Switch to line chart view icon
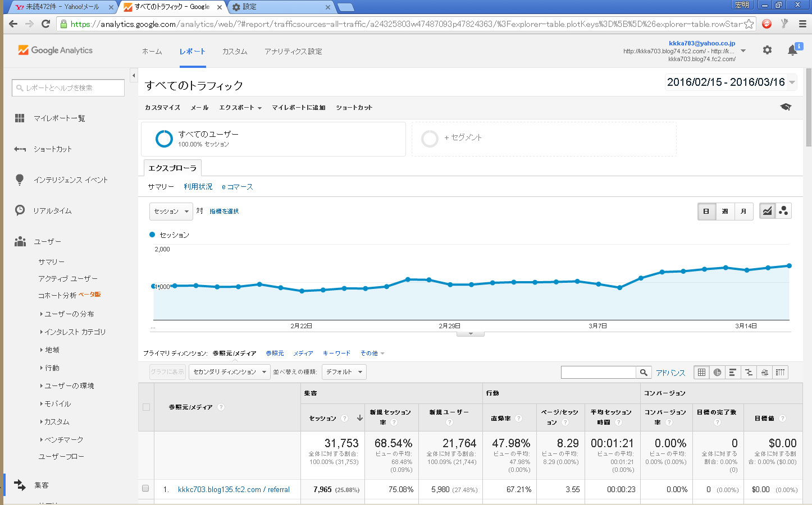The height and width of the screenshot is (505, 812). (767, 211)
